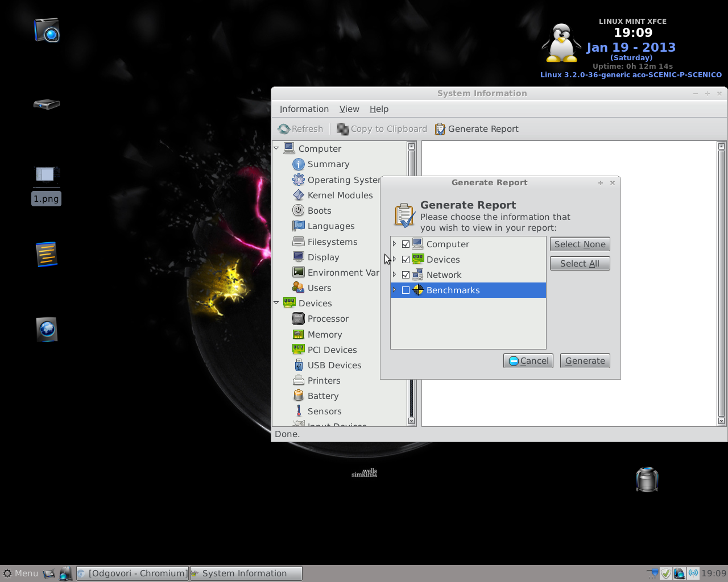728x582 pixels.
Task: Click the Users sidebar icon
Action: 299,288
